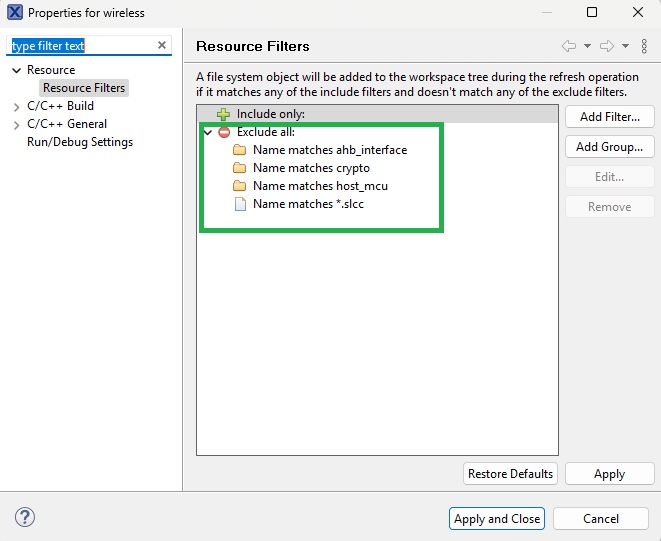The width and height of the screenshot is (661, 541).
Task: Click the green plus Include only icon
Action: click(x=223, y=114)
